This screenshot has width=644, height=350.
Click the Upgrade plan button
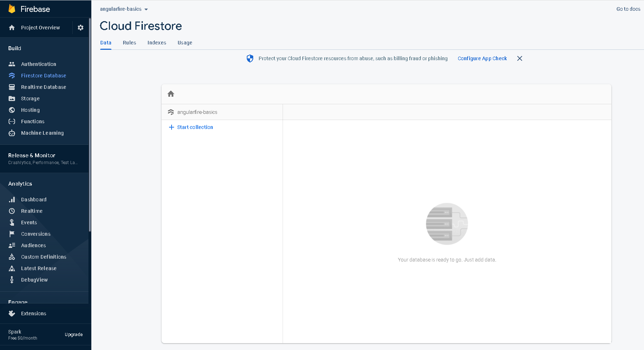74,335
